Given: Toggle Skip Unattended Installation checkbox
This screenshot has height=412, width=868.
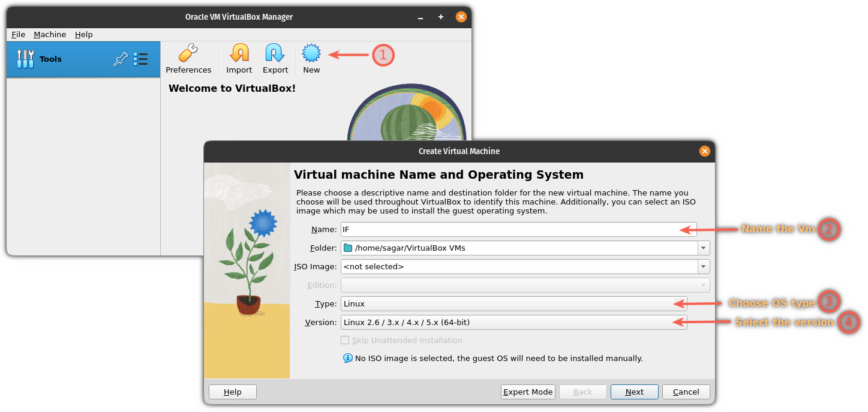Looking at the screenshot, I should 345,340.
